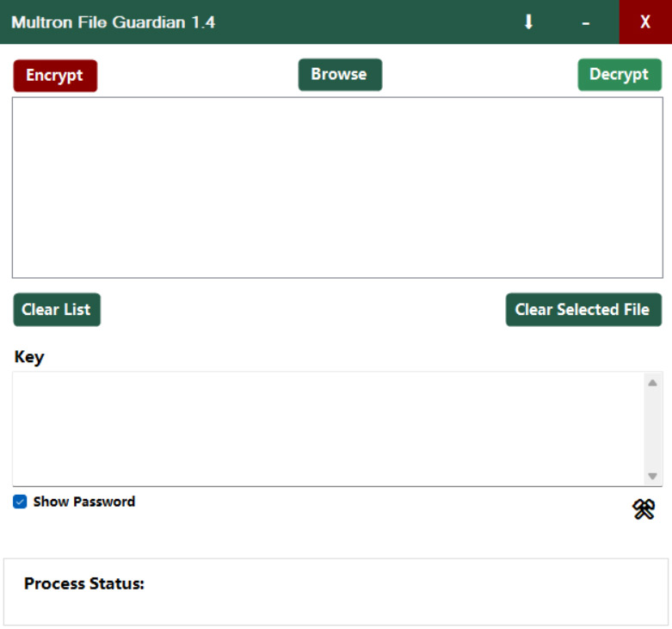
Task: Click the Process Status label text
Action: tap(84, 583)
